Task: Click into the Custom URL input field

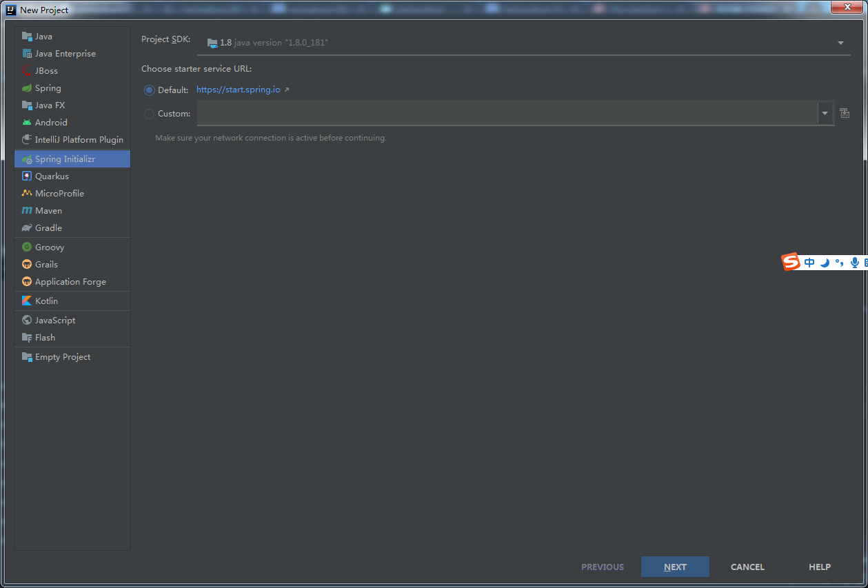Action: [507, 113]
